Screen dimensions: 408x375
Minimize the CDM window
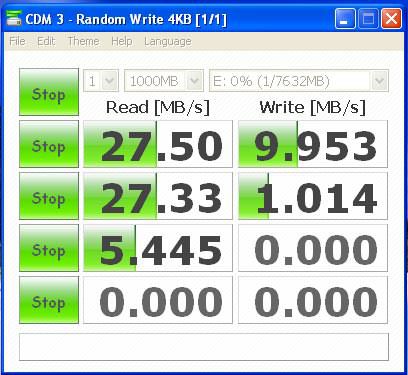click(x=345, y=19)
